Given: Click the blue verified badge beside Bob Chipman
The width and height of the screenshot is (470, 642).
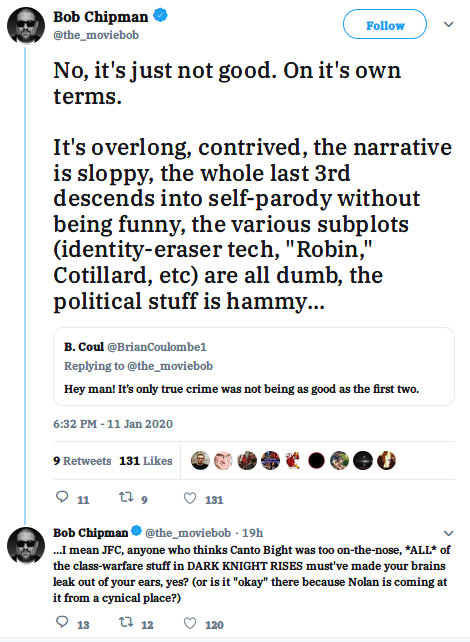Looking at the screenshot, I should tap(160, 16).
